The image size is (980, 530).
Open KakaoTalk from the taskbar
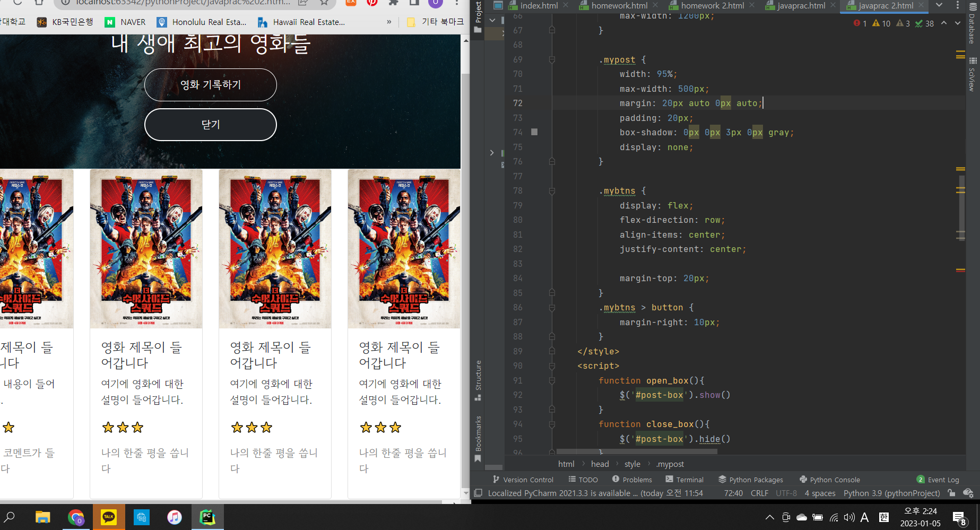pos(109,517)
